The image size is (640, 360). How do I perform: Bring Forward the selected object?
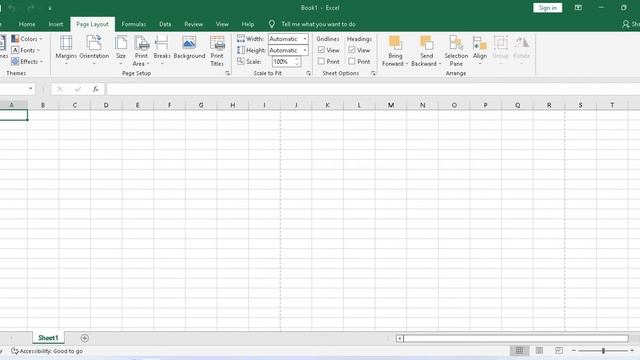[x=395, y=50]
